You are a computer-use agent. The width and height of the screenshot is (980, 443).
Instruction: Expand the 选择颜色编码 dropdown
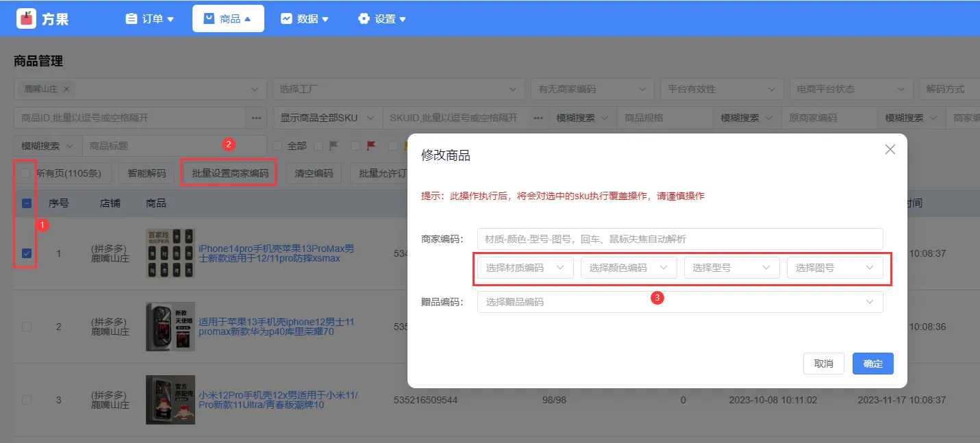tap(628, 268)
